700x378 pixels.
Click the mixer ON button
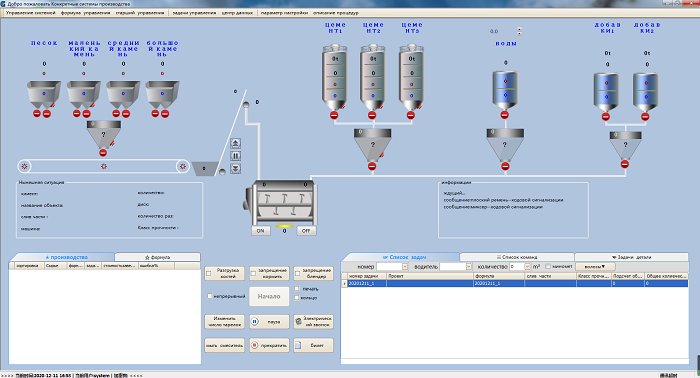click(x=260, y=231)
